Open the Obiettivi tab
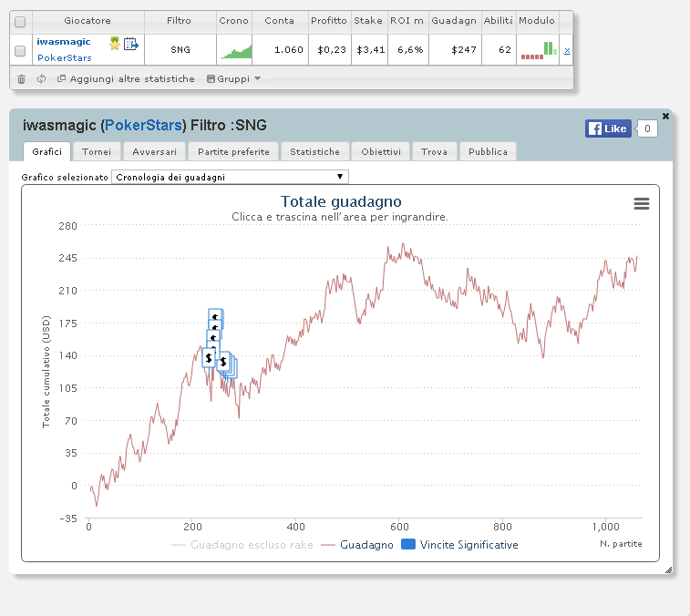Screen dimensions: 690x616 tap(381, 152)
